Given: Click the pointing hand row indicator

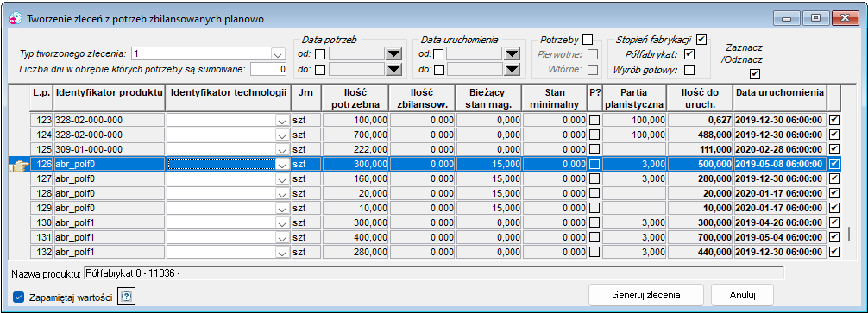Looking at the screenshot, I should pos(18,164).
